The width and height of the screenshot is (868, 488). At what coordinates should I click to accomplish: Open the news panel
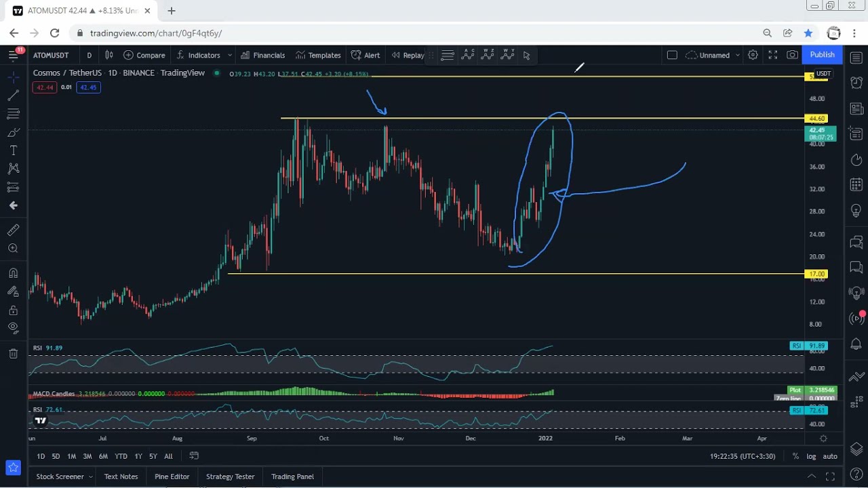(x=856, y=108)
